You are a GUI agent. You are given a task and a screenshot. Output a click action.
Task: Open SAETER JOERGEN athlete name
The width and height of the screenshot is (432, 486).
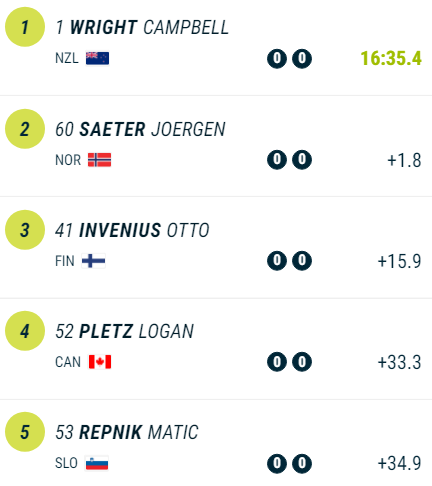(152, 129)
